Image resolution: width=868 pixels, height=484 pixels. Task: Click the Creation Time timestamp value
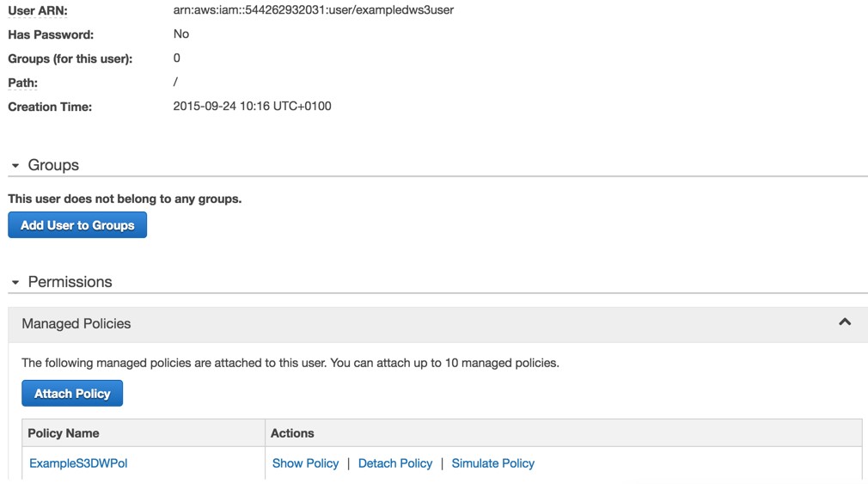[252, 106]
